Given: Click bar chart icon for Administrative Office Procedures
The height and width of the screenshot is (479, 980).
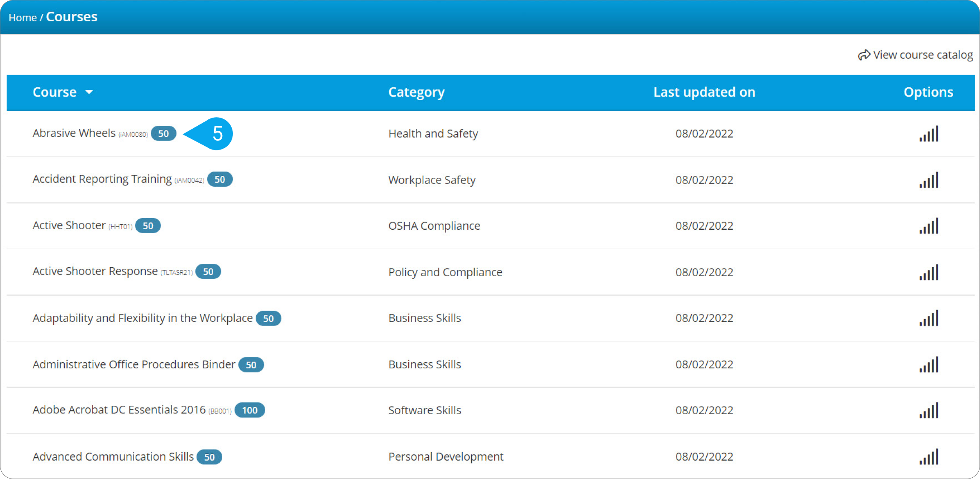Looking at the screenshot, I should (928, 365).
